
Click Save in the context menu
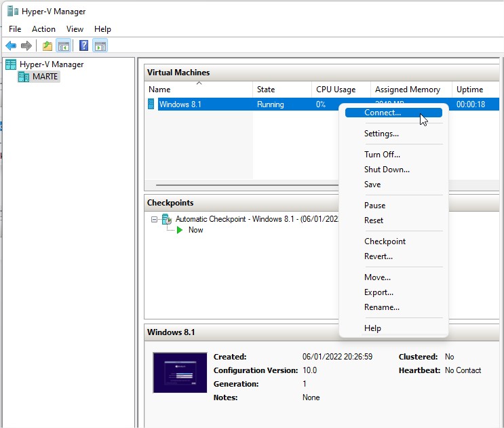point(393,184)
